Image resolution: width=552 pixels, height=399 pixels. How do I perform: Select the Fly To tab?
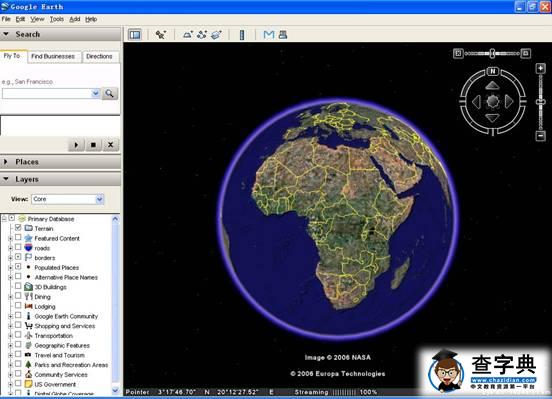[x=12, y=56]
